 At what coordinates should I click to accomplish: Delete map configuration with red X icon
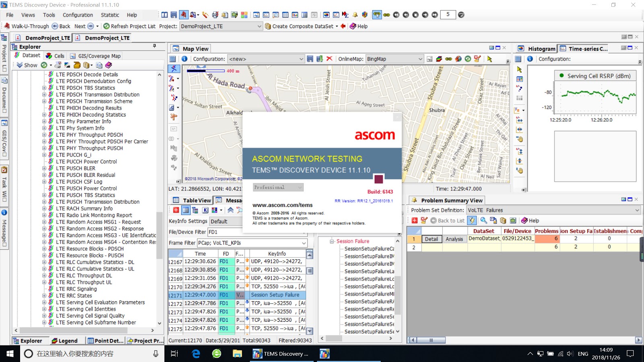[329, 59]
